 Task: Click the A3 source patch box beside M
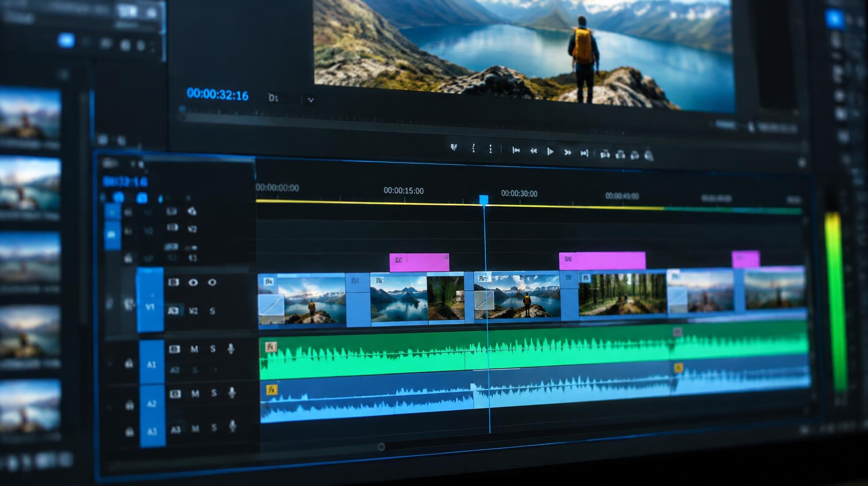pos(176,430)
